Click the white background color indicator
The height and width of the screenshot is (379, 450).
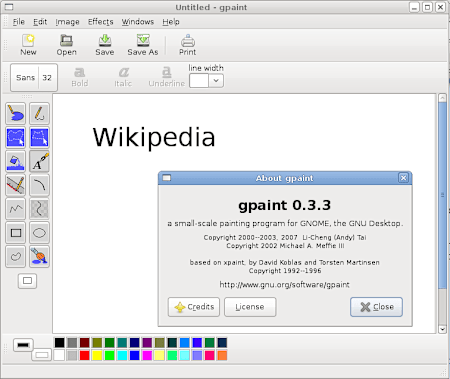[x=42, y=355]
